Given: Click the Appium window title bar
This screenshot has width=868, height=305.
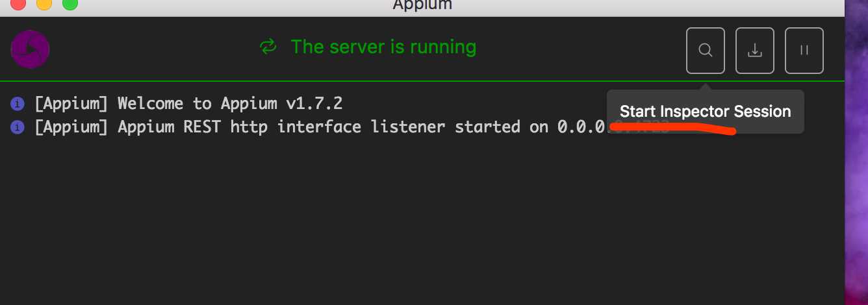Looking at the screenshot, I should (x=422, y=6).
